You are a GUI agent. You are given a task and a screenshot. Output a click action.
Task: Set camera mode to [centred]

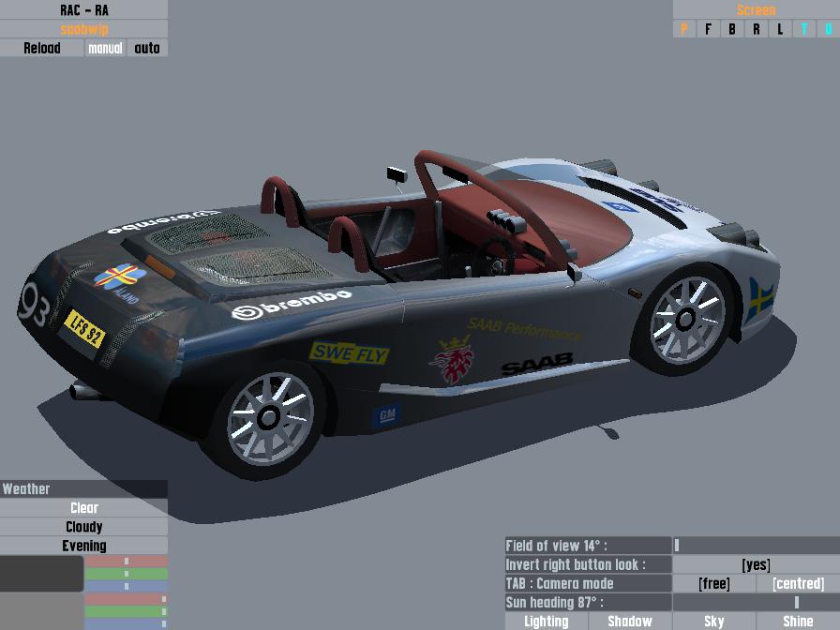tap(798, 583)
